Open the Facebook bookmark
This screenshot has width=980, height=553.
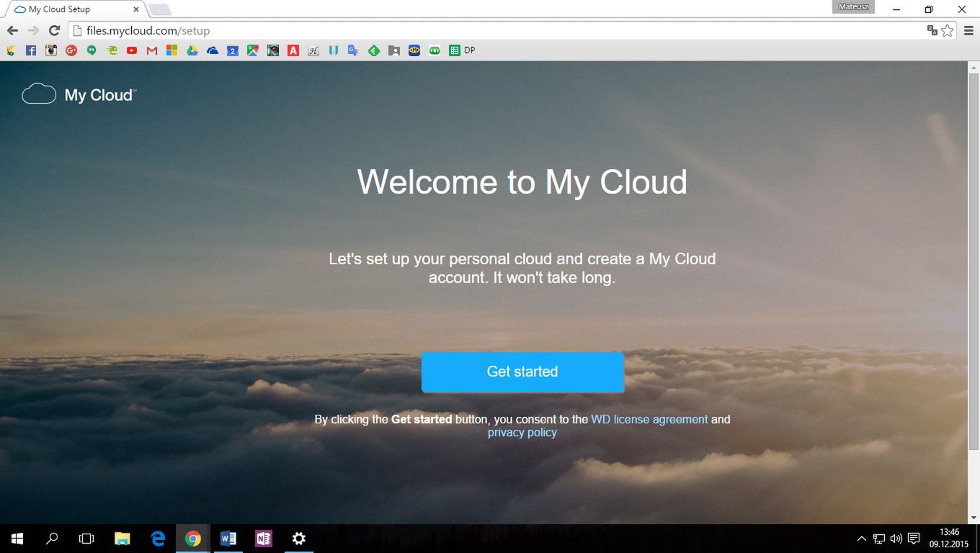coord(31,50)
